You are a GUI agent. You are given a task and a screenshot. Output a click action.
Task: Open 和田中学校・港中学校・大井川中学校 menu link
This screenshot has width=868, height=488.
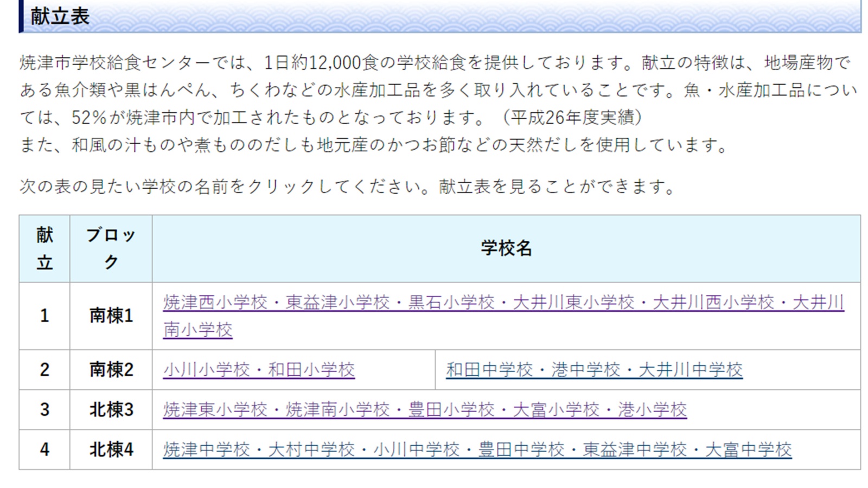click(x=594, y=370)
